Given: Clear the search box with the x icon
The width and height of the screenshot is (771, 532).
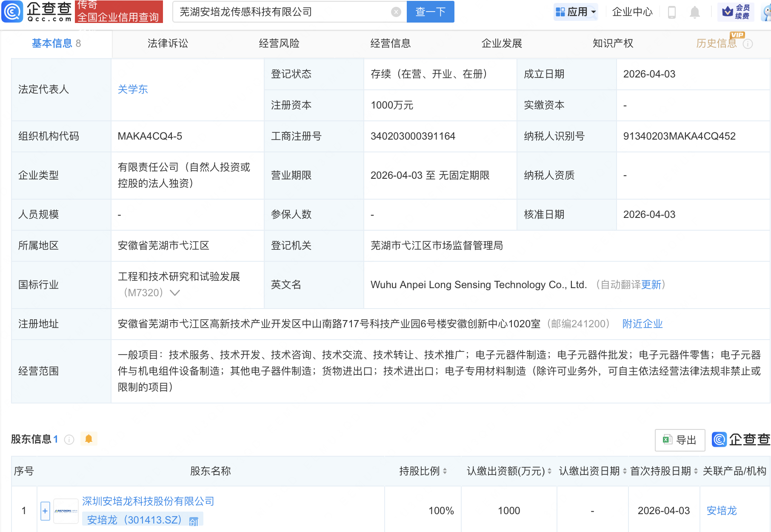Looking at the screenshot, I should 396,11.
